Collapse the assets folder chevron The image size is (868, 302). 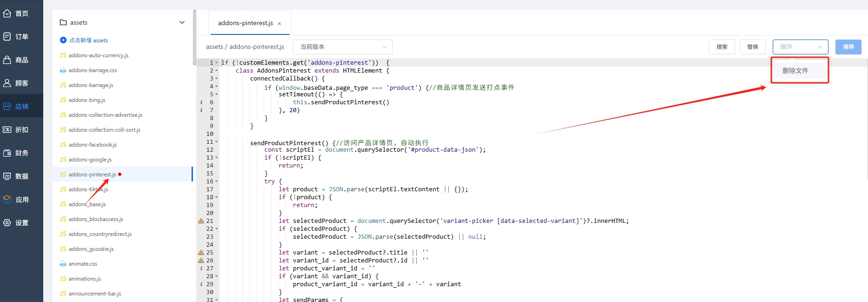point(182,22)
